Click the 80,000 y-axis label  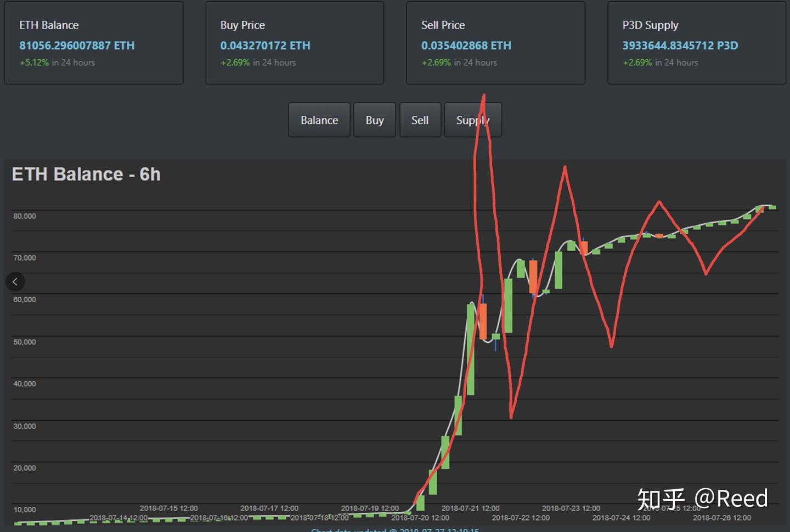(25, 216)
